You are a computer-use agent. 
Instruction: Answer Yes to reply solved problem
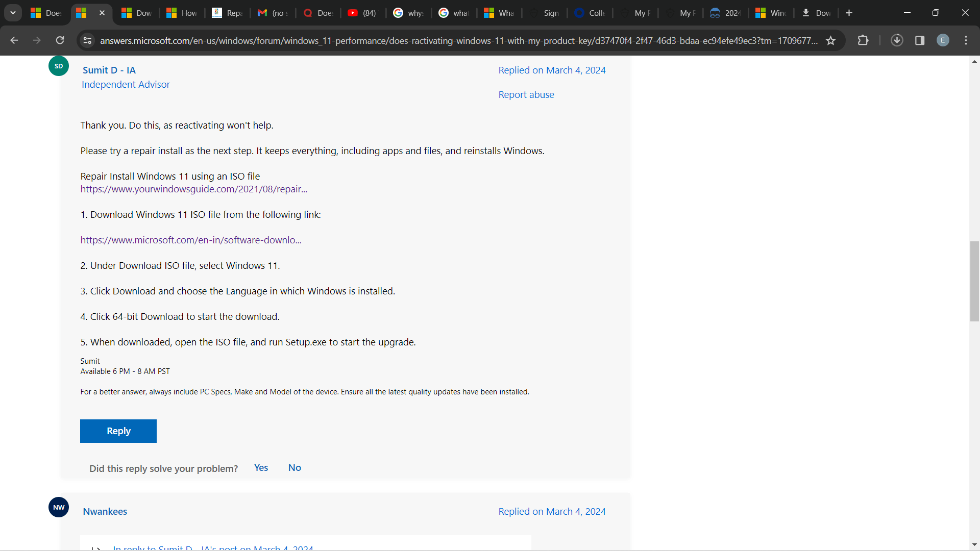coord(261,468)
